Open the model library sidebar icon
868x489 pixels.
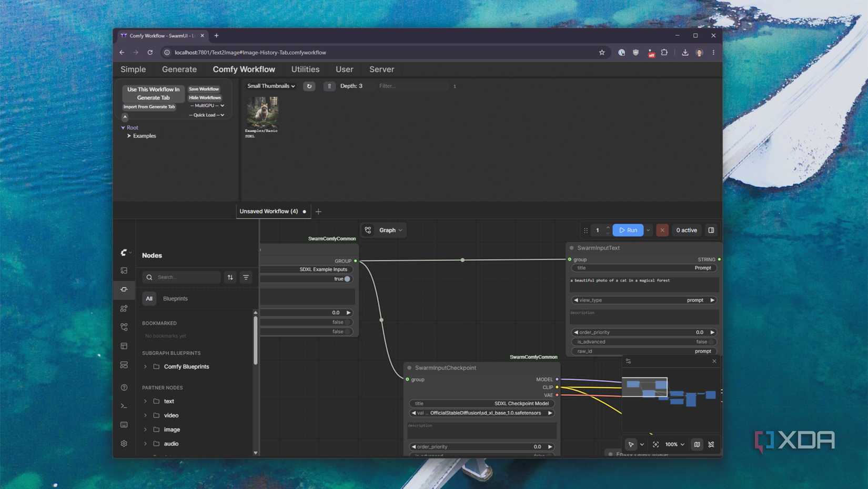[124, 308]
